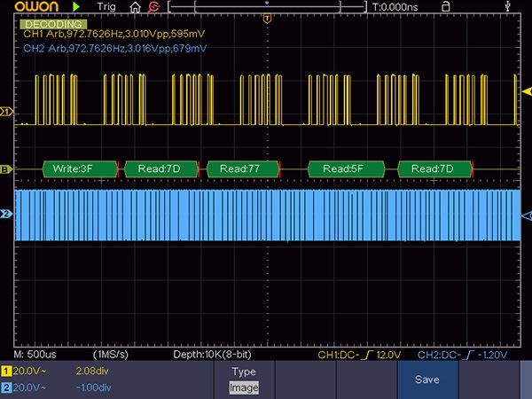
Task: Click the DECODING label tag
Action: click(x=52, y=24)
